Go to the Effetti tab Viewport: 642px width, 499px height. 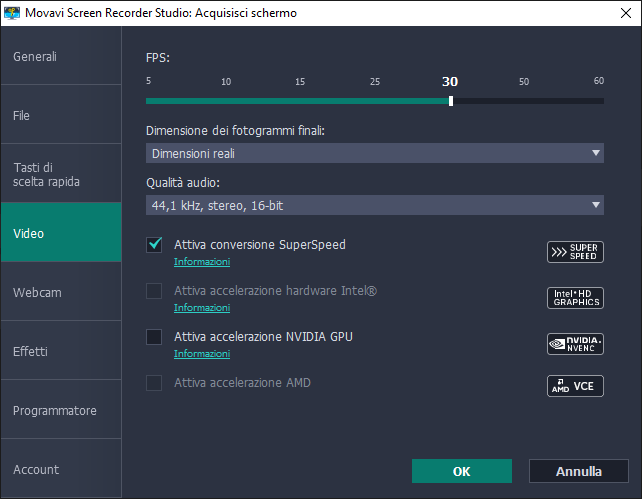coord(61,352)
